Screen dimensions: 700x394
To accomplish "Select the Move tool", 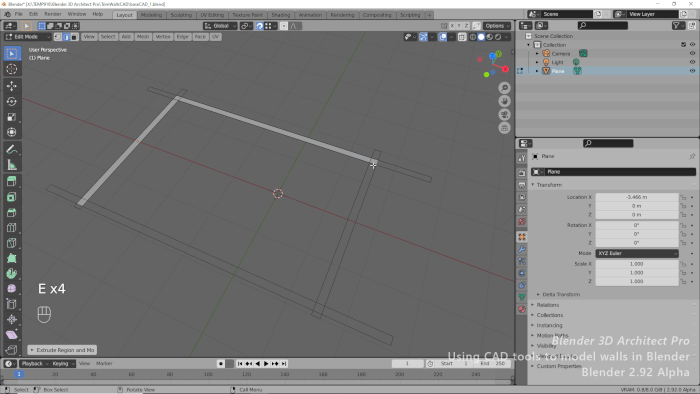I will (12, 86).
